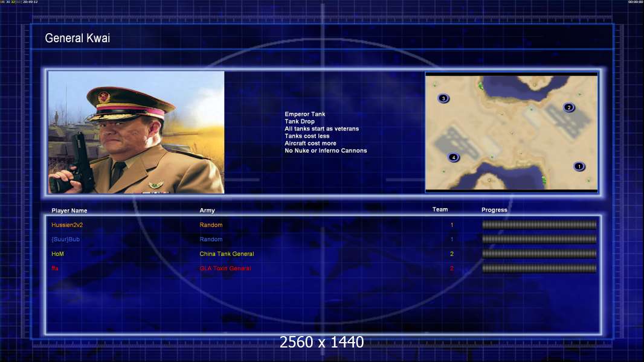Click the team number for Hussien2v2
The width and height of the screenshot is (644, 362).
452,225
